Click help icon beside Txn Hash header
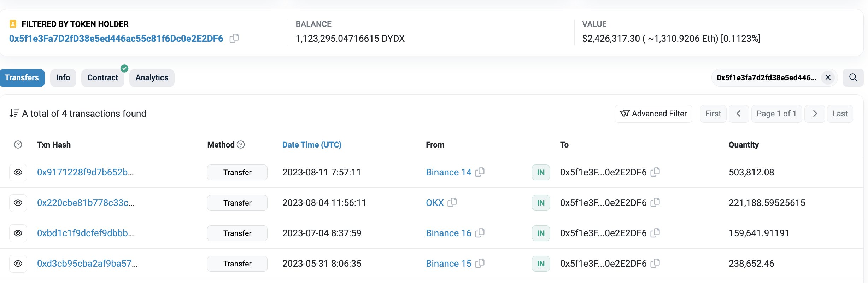 [x=18, y=145]
